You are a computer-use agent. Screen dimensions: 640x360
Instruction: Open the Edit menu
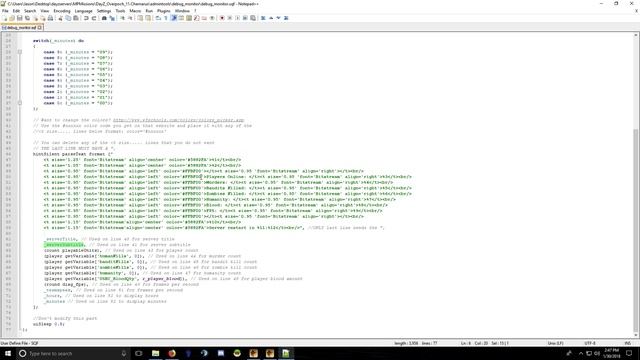tap(16, 11)
